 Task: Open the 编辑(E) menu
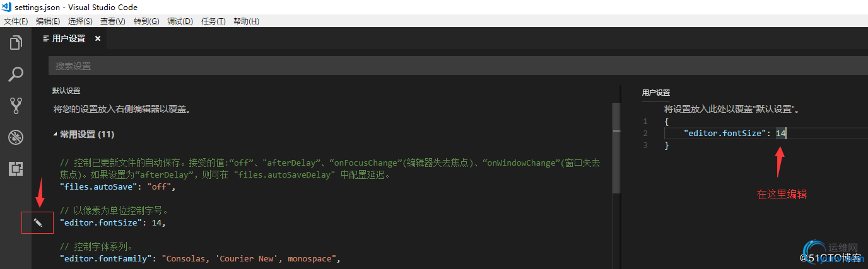click(x=48, y=21)
